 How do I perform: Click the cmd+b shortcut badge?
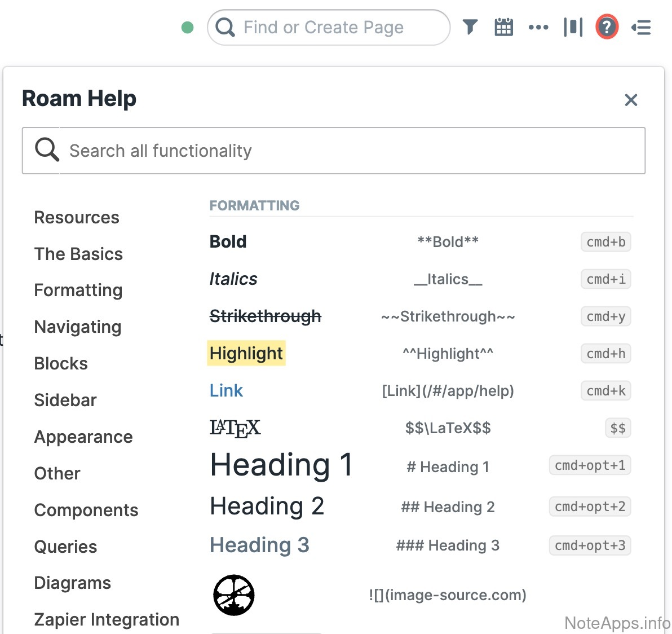click(605, 242)
